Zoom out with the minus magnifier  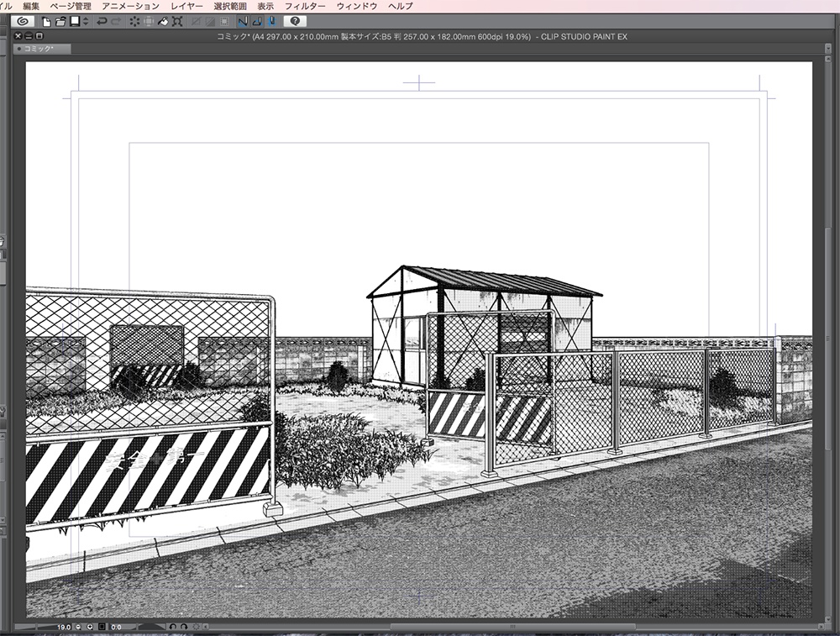[78, 627]
